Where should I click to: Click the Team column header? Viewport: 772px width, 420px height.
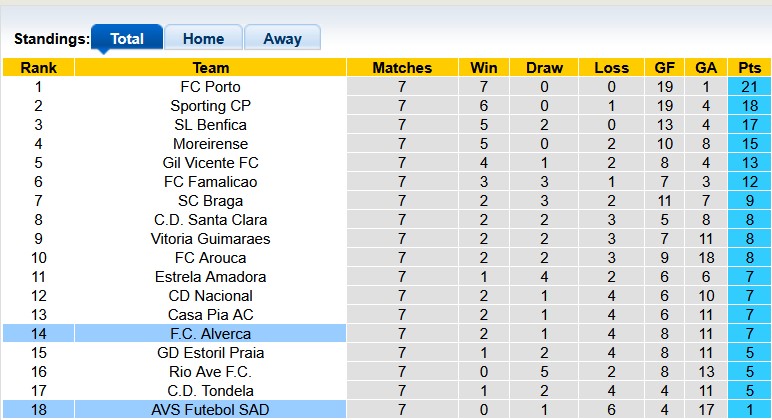click(x=210, y=68)
